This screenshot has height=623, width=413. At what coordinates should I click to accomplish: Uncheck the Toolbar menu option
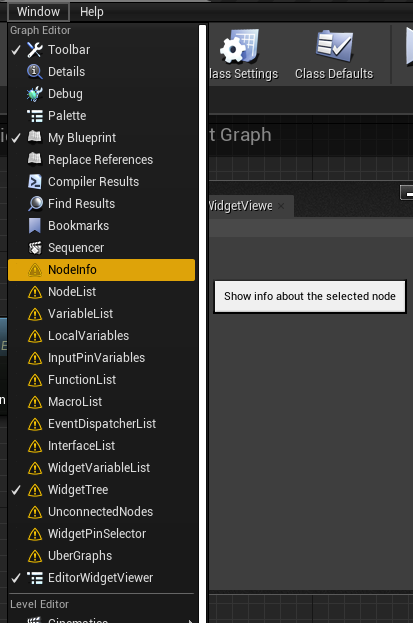tap(101, 50)
